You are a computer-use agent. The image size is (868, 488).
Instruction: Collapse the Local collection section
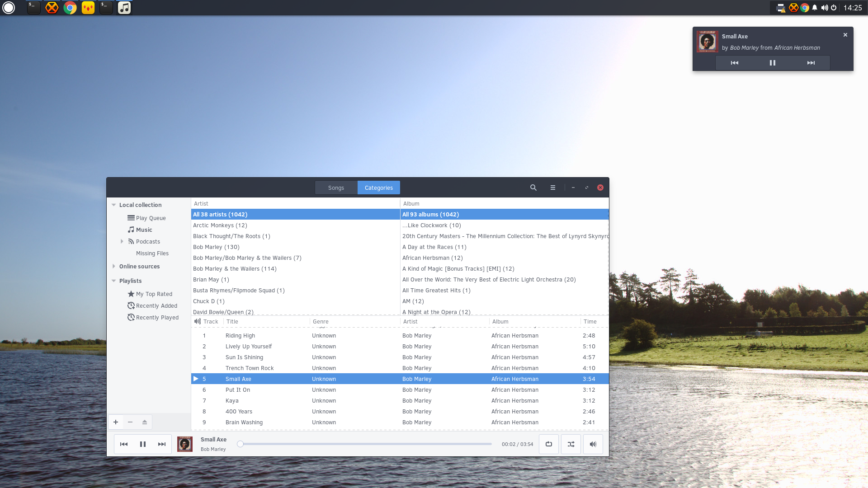tap(114, 205)
